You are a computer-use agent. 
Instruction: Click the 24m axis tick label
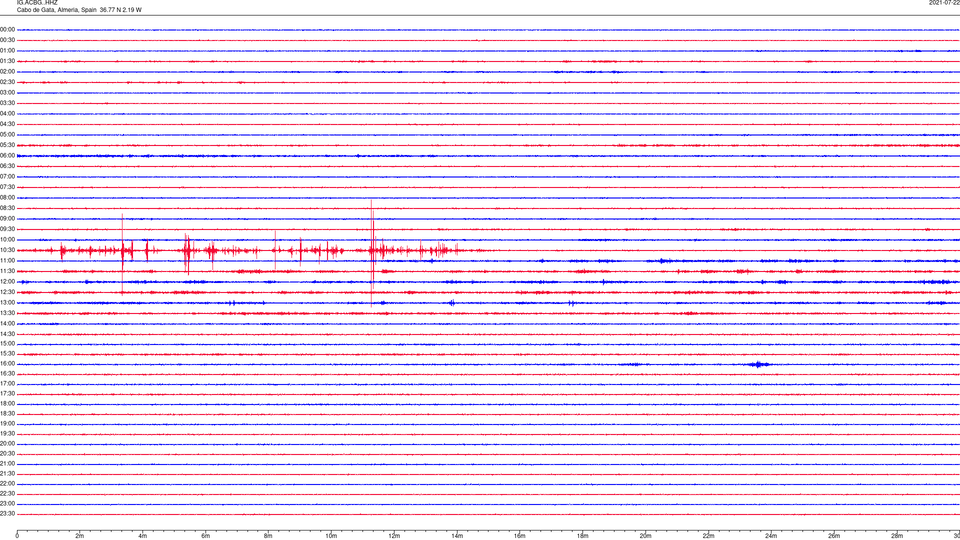click(771, 536)
